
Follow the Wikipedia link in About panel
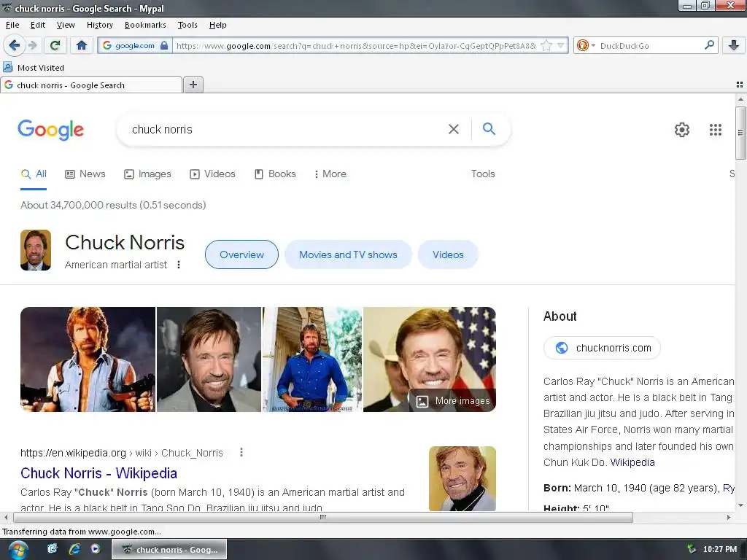632,462
